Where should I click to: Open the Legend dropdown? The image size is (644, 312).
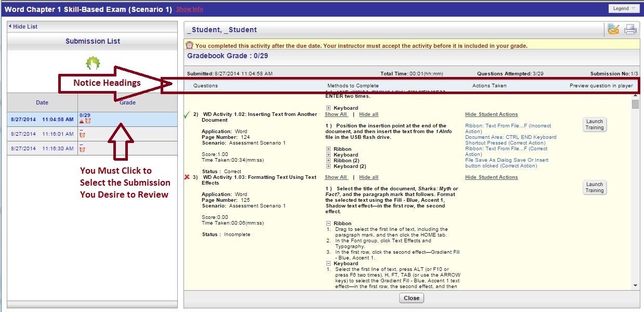tap(624, 8)
